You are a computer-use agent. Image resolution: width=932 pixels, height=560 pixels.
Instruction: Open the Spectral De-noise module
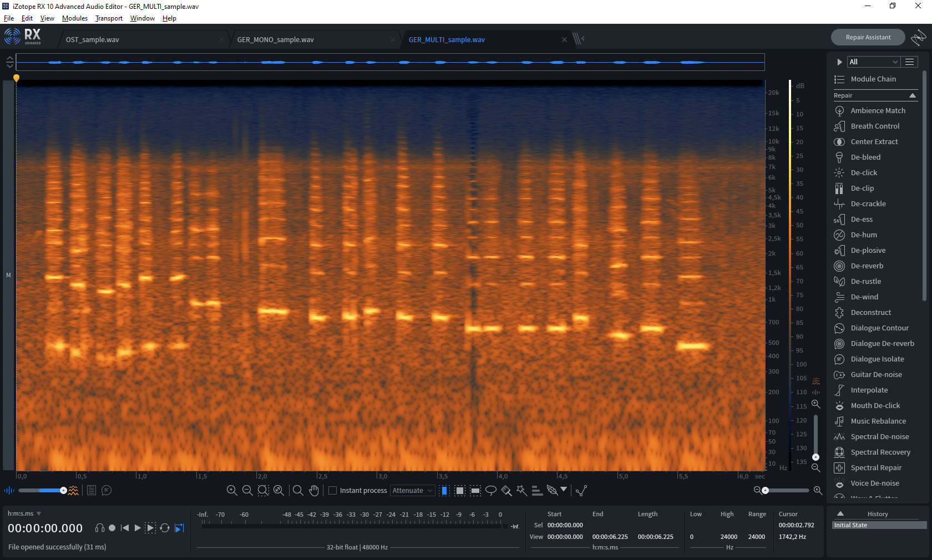click(x=880, y=437)
